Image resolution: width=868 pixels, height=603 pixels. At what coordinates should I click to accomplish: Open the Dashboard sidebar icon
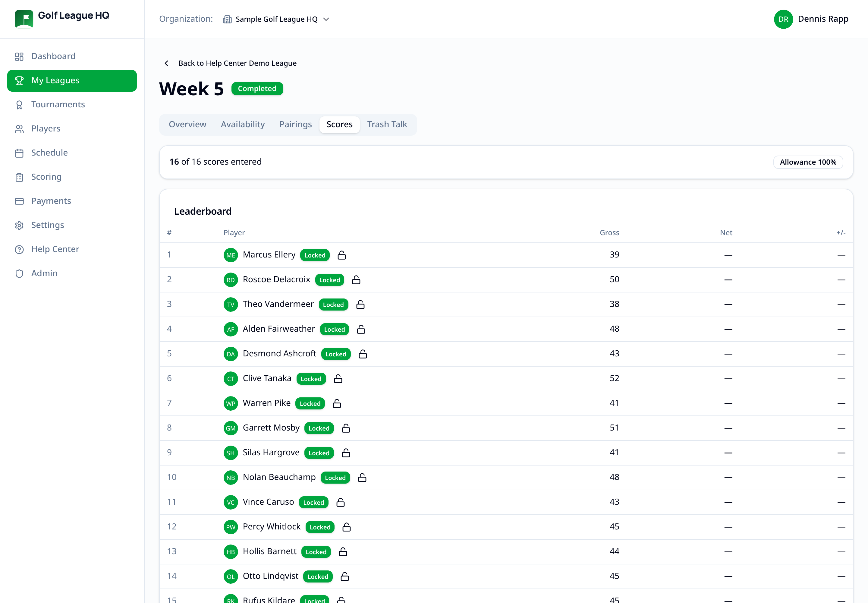[x=19, y=57]
